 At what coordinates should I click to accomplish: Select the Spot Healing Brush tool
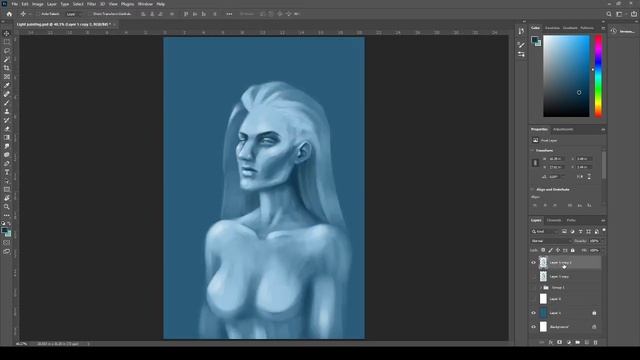7,94
